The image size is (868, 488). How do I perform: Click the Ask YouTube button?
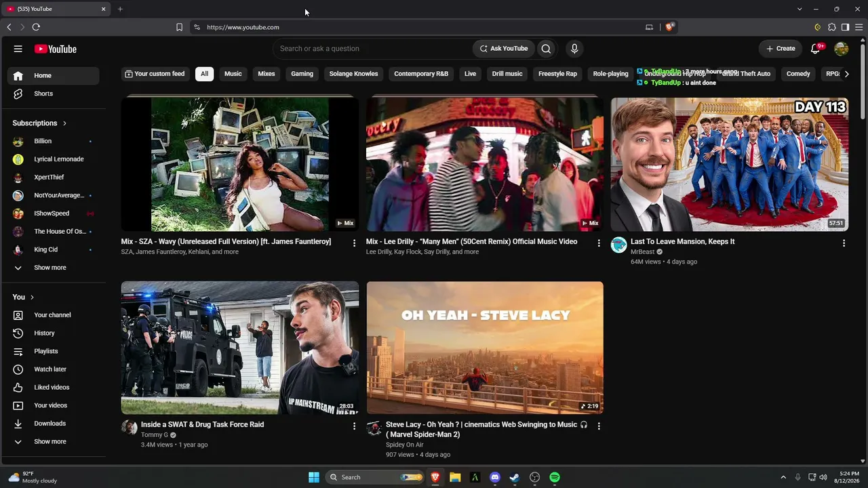[504, 49]
